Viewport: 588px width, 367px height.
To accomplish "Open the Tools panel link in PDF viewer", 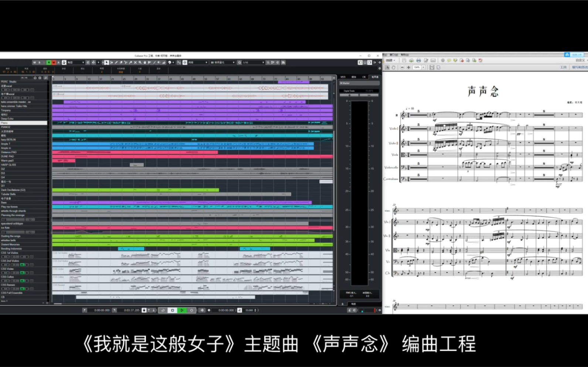I will 563,68.
